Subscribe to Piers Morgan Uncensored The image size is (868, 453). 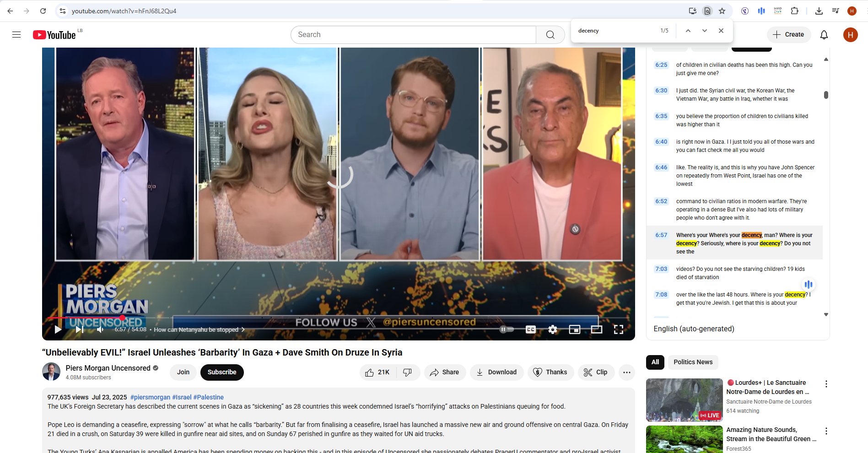coord(222,372)
